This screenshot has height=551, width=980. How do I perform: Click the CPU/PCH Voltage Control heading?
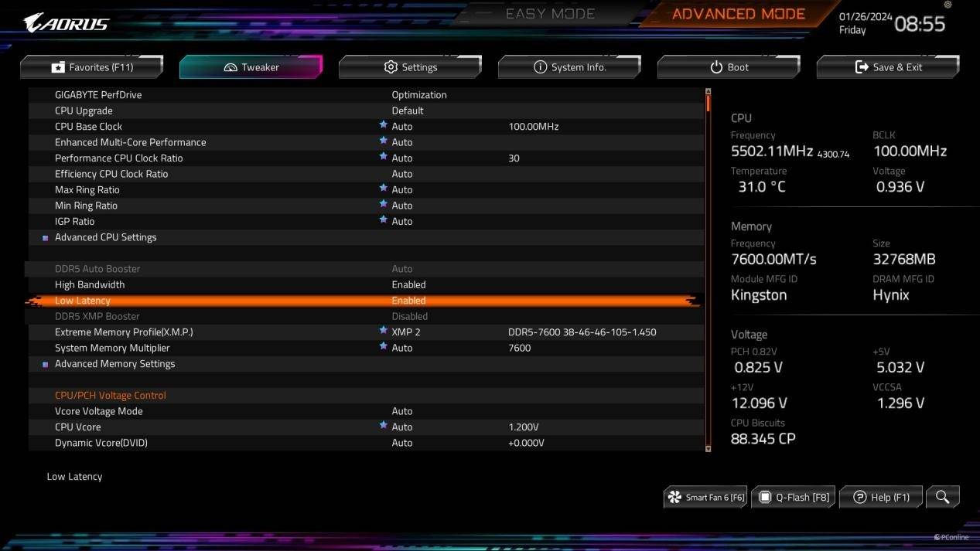coord(111,396)
